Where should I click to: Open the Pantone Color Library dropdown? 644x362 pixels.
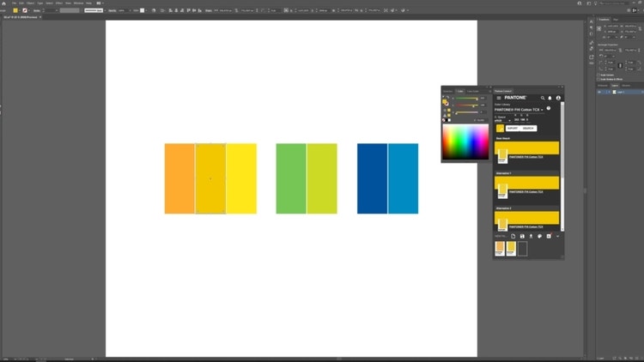519,110
